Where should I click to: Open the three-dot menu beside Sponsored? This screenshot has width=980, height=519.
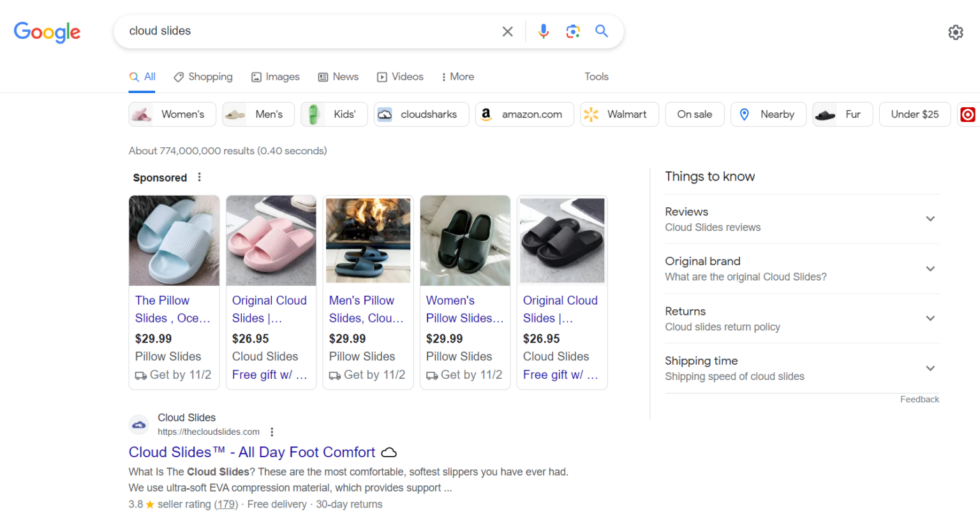click(x=199, y=177)
